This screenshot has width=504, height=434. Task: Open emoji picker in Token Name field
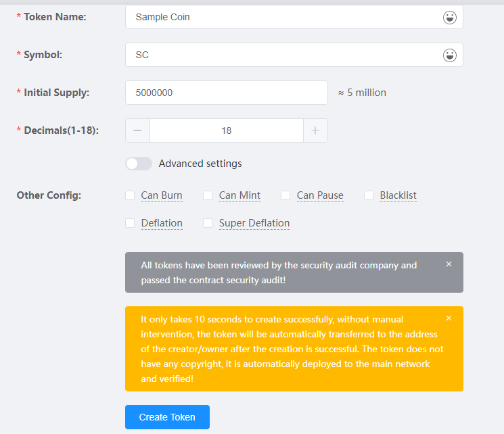449,18
